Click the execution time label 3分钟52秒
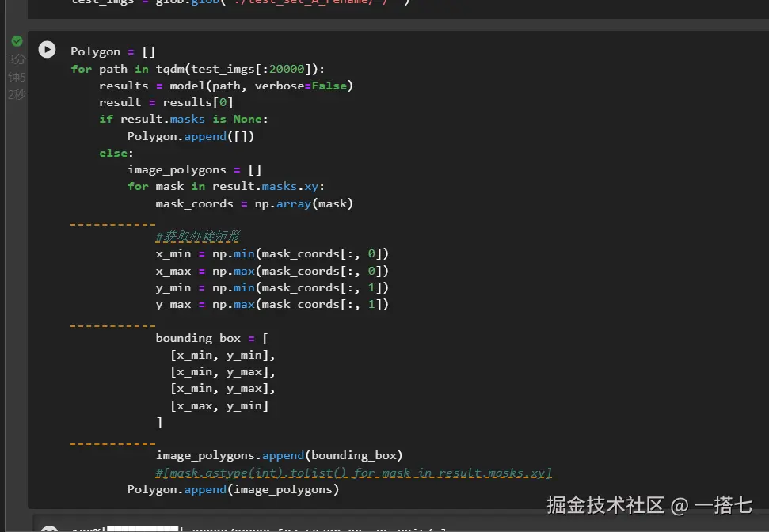Image resolution: width=769 pixels, height=532 pixels. point(17,76)
